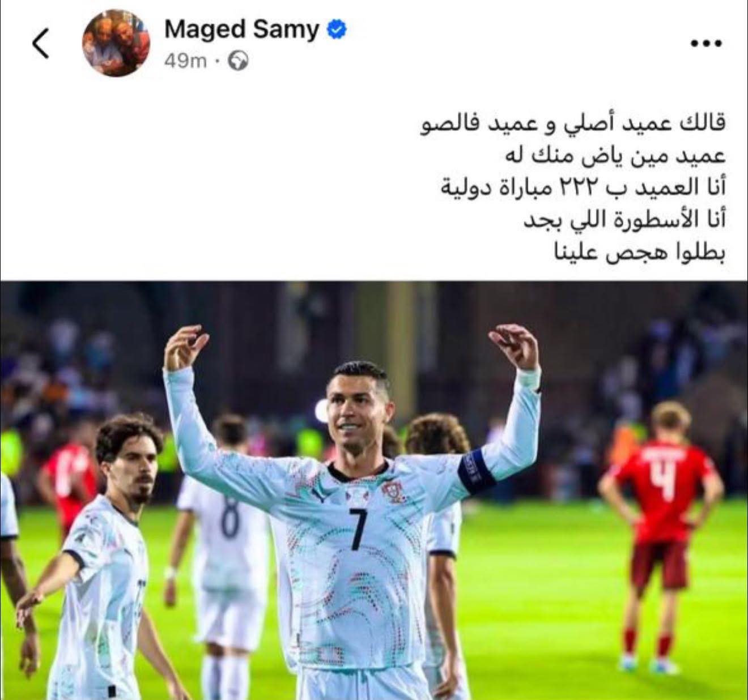Open the Maged Samy profile name link
Viewport: 748px width, 700px height.
coord(242,29)
